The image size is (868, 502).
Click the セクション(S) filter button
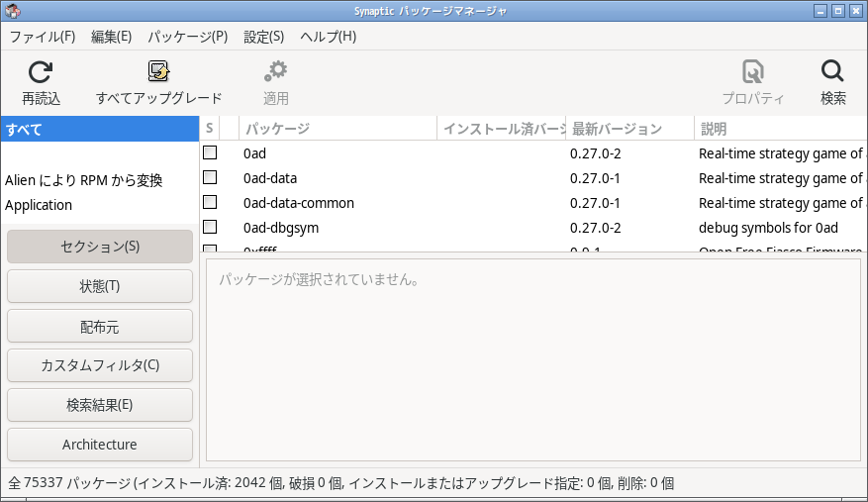(x=100, y=247)
